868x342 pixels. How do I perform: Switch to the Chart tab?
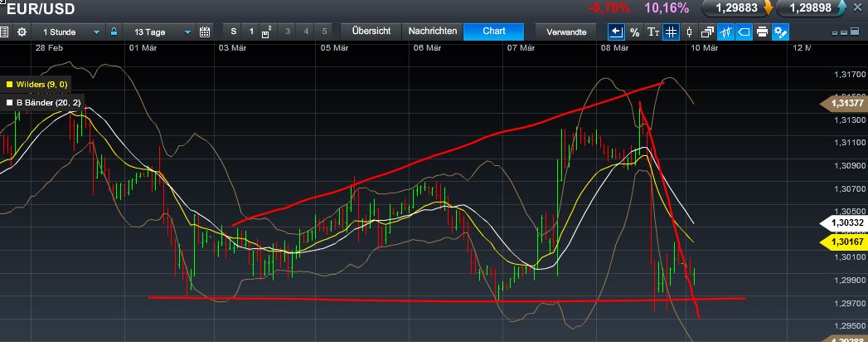pyautogui.click(x=494, y=31)
